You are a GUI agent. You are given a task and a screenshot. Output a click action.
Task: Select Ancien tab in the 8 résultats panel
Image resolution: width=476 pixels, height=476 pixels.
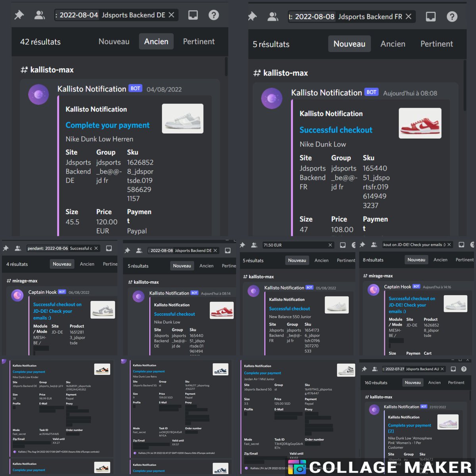point(440,260)
